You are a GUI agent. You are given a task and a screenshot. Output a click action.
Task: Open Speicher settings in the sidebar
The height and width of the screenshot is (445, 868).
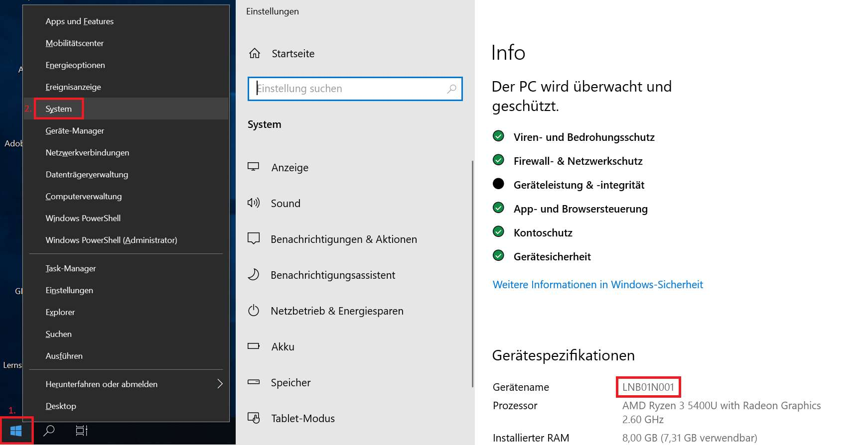pos(290,382)
